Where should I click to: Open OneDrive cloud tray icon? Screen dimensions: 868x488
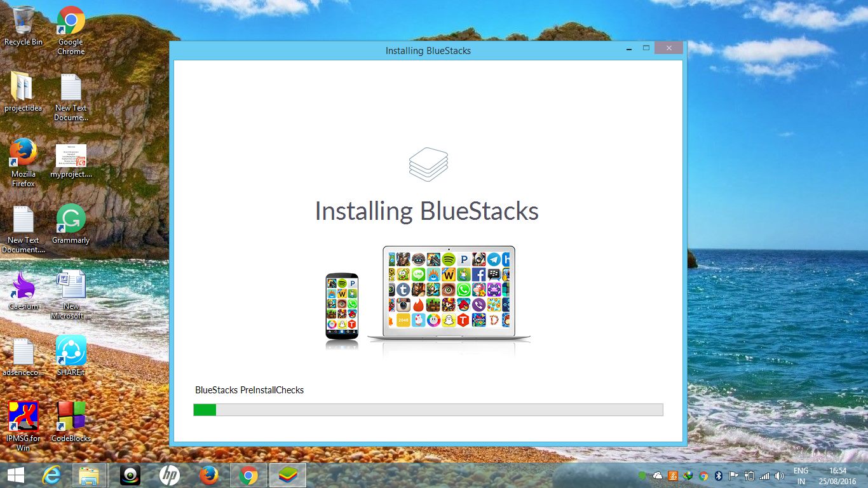(x=658, y=475)
